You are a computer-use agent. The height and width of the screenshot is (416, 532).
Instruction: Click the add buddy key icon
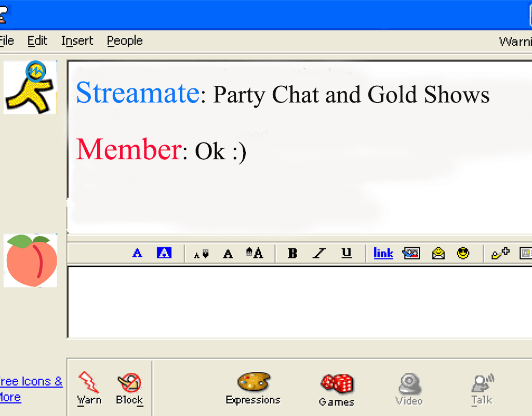click(x=500, y=253)
